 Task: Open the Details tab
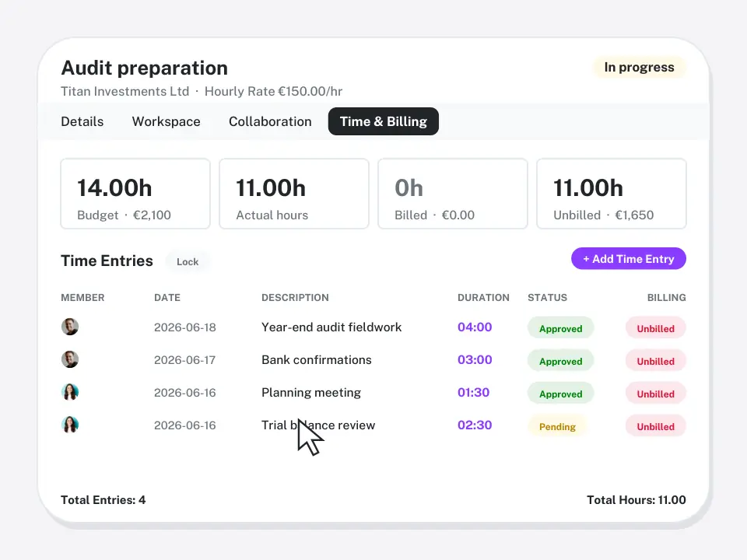coord(82,121)
